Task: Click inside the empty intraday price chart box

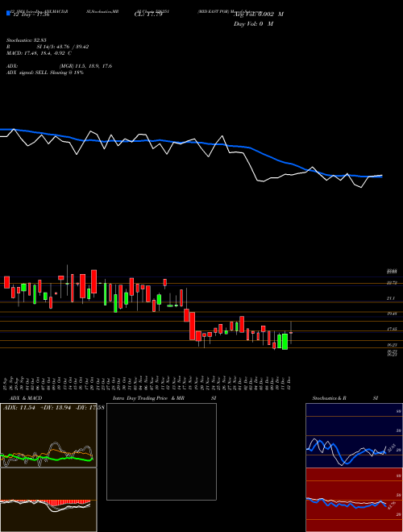Action: 161,451
